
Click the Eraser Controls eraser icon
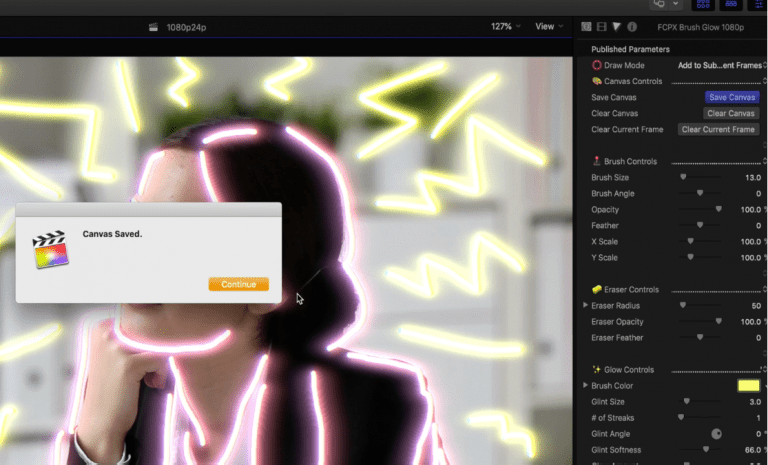[597, 289]
